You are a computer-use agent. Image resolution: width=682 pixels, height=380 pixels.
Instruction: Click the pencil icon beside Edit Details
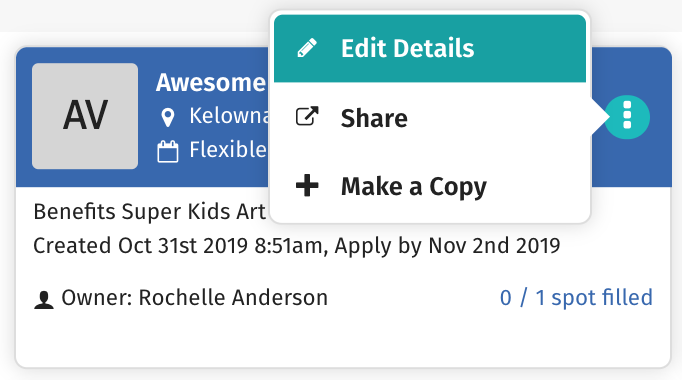click(307, 48)
